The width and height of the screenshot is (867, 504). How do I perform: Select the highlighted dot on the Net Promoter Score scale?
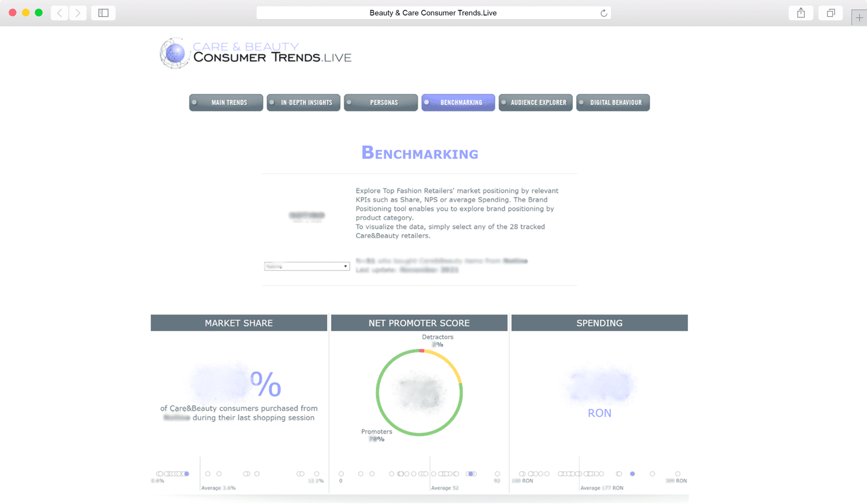click(471, 474)
